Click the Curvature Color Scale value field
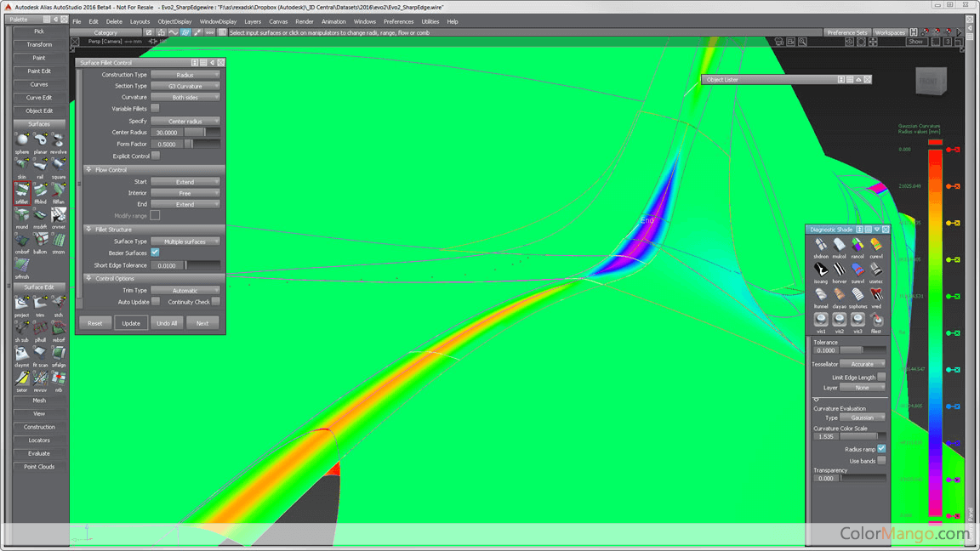980x551 pixels. pyautogui.click(x=826, y=436)
